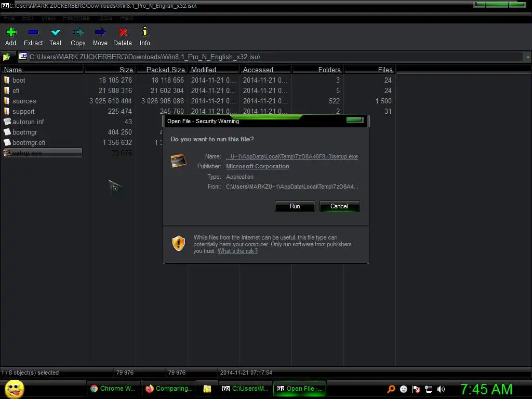Click the bootmgr.efi file icon
The image size is (532, 399).
7,142
